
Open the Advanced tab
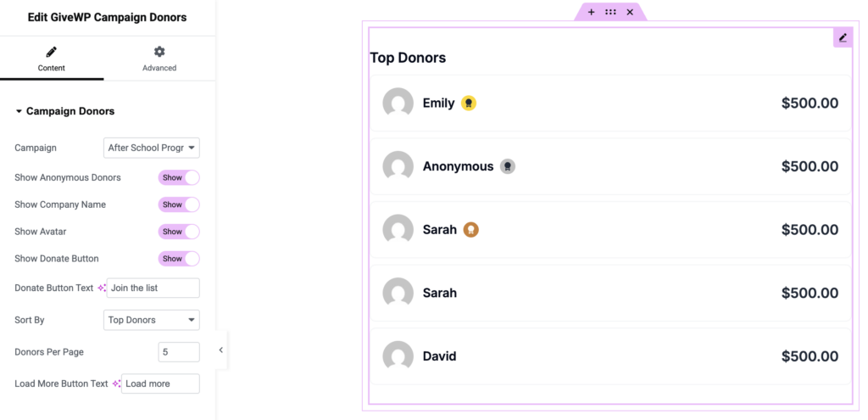pos(159,59)
